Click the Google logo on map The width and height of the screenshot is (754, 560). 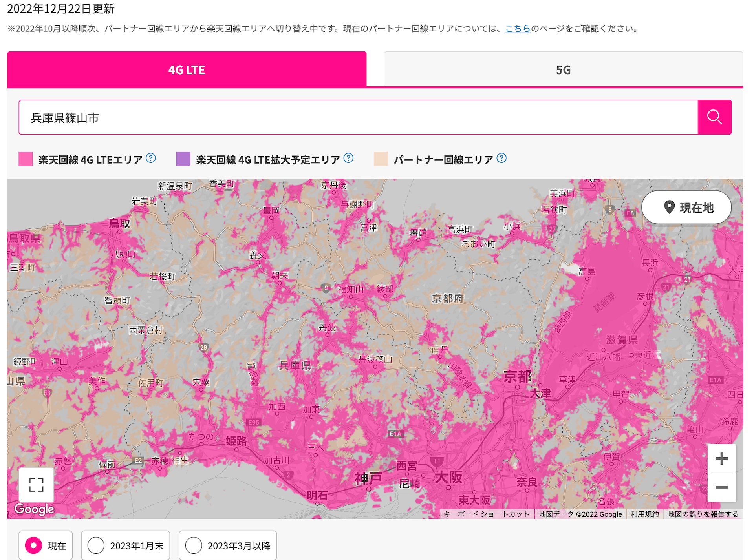coord(34,509)
